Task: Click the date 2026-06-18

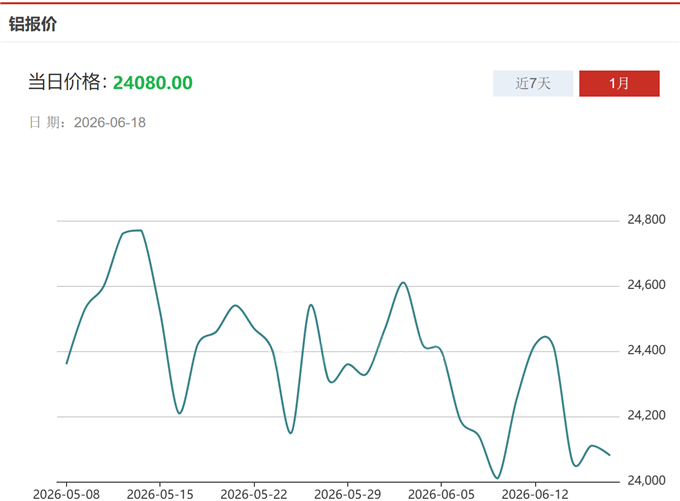Action: [x=110, y=123]
